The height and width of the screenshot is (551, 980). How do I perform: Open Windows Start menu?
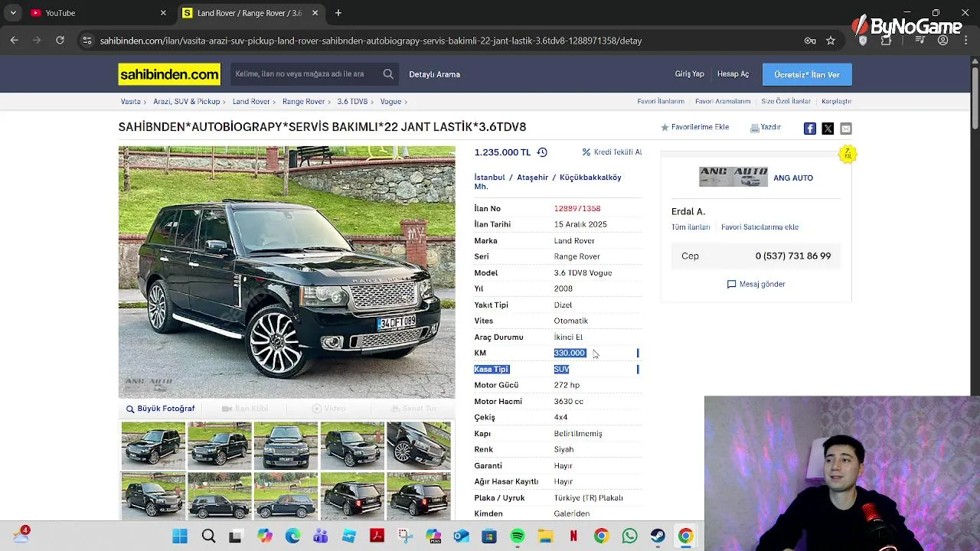[x=180, y=536]
